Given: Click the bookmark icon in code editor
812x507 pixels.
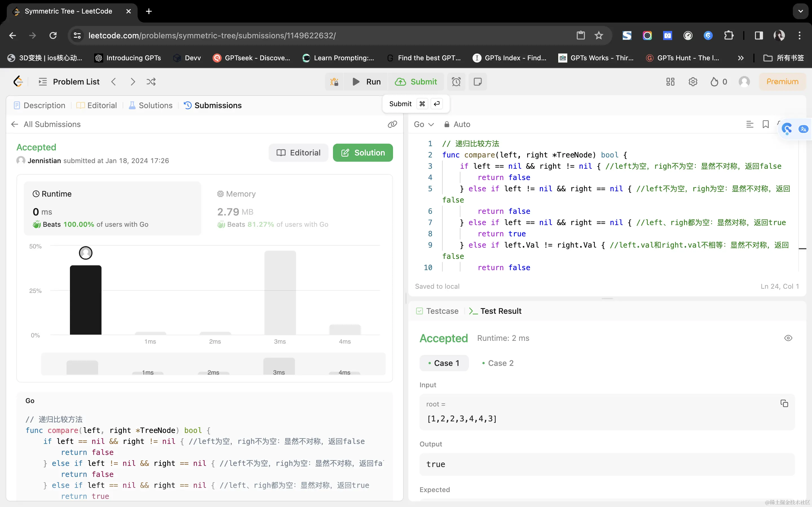Looking at the screenshot, I should click(765, 124).
